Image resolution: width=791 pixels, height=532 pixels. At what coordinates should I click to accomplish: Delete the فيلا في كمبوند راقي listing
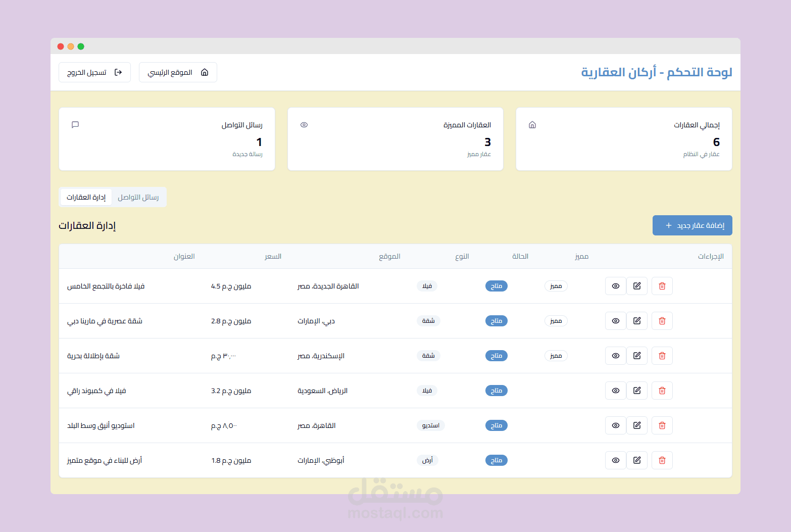[x=662, y=391]
